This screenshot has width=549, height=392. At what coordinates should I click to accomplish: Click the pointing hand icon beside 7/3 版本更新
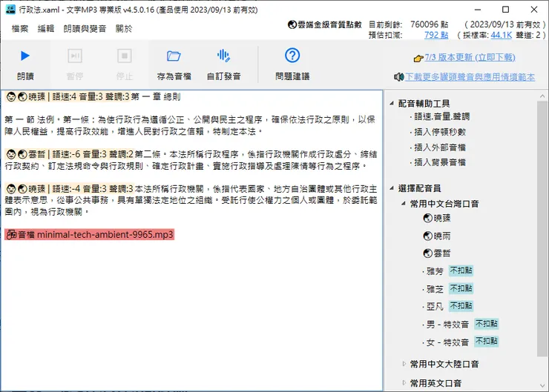tap(418, 58)
